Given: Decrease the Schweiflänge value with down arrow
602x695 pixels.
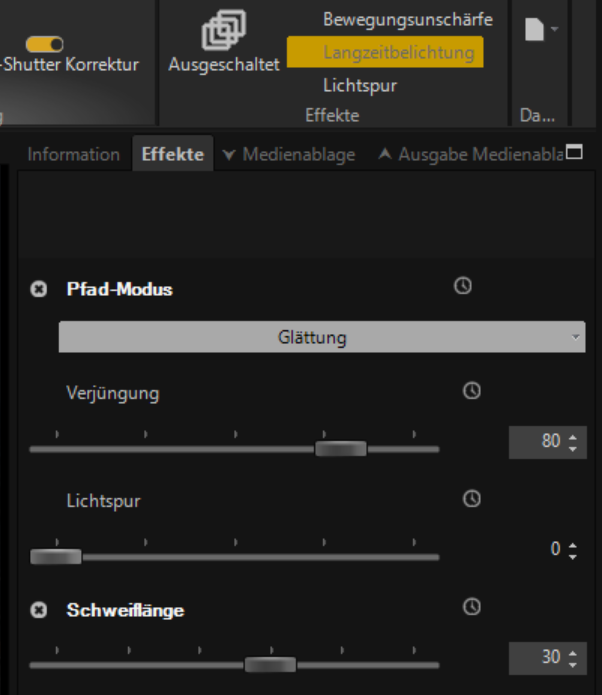Looking at the screenshot, I should click(572, 665).
